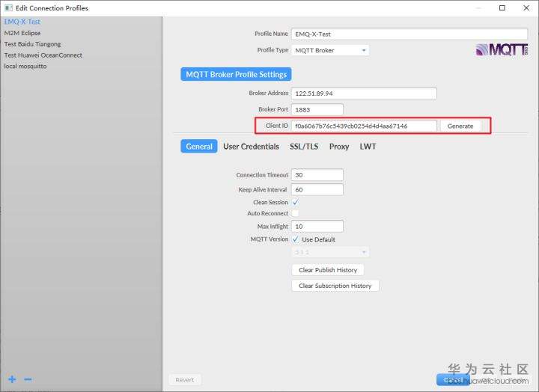Open the Profile Type dropdown
539x392 pixels.
tap(330, 50)
